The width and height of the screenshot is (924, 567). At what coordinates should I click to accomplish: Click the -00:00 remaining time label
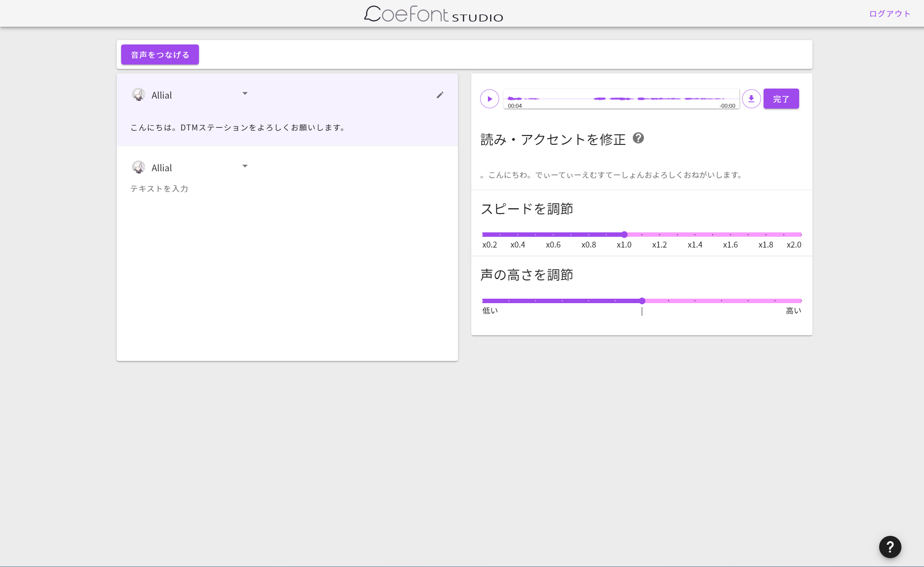727,106
